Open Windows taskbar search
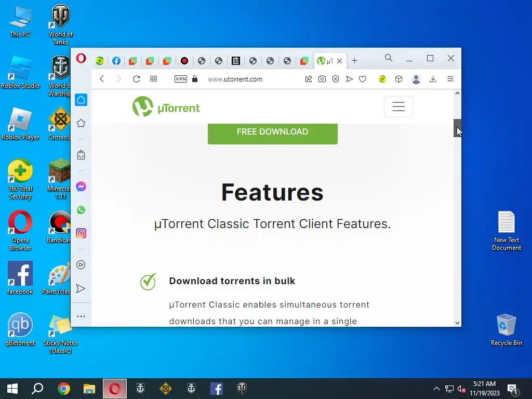 (x=37, y=389)
